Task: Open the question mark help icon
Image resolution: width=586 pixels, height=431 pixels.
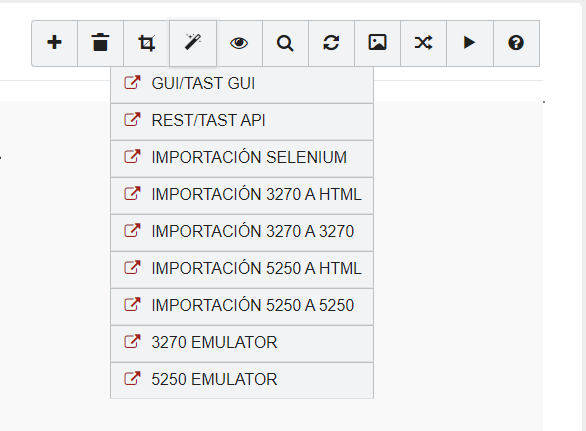Action: point(516,43)
